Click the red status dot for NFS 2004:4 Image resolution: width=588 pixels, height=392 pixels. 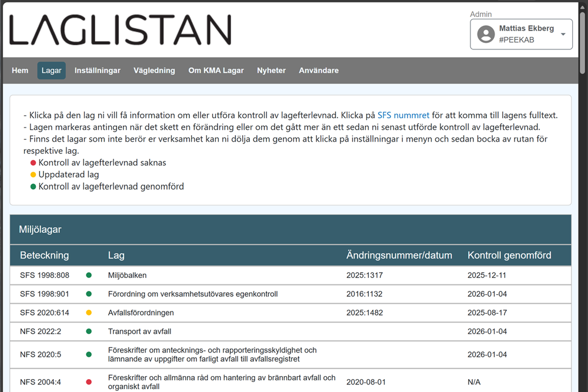(89, 381)
